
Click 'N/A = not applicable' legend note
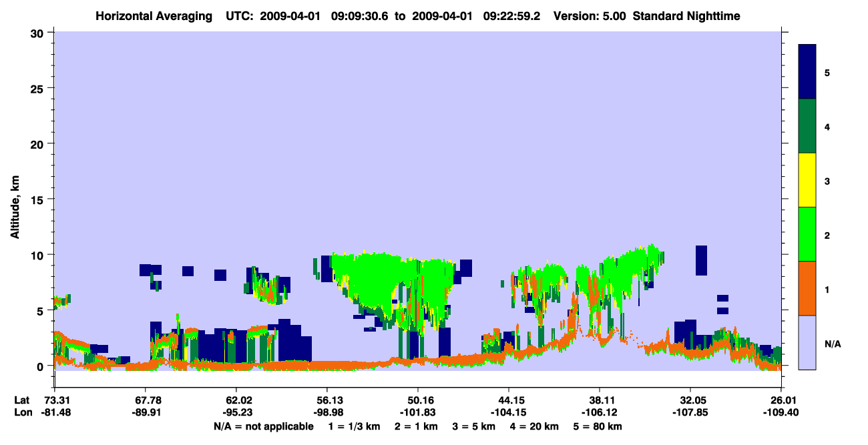[263, 426]
